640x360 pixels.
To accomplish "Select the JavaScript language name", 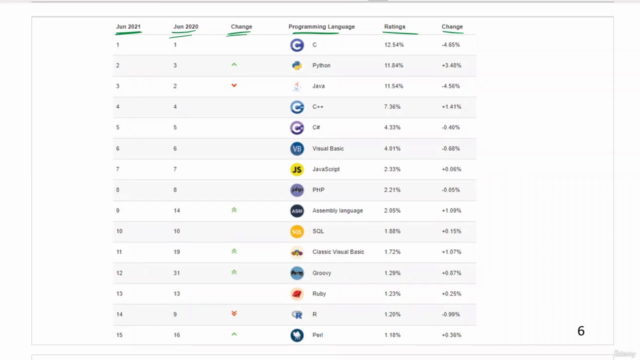I will pos(326,169).
